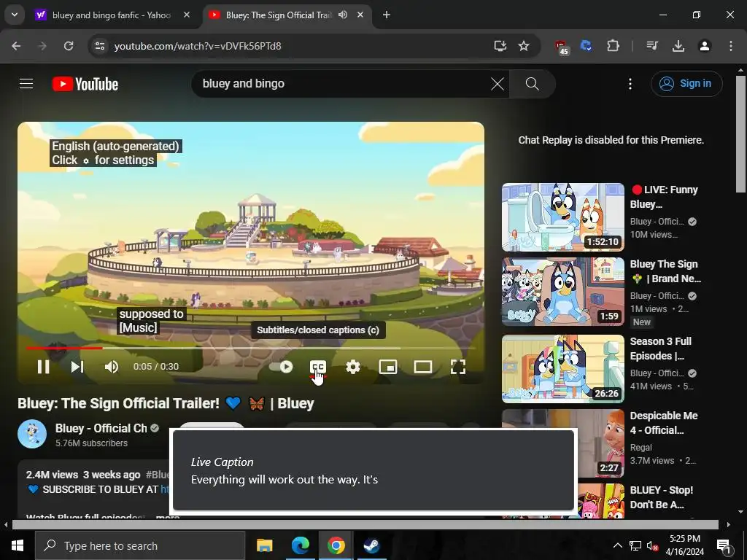Screen dimensions: 747x560
Task: Pause the video playback
Action: coord(43,367)
